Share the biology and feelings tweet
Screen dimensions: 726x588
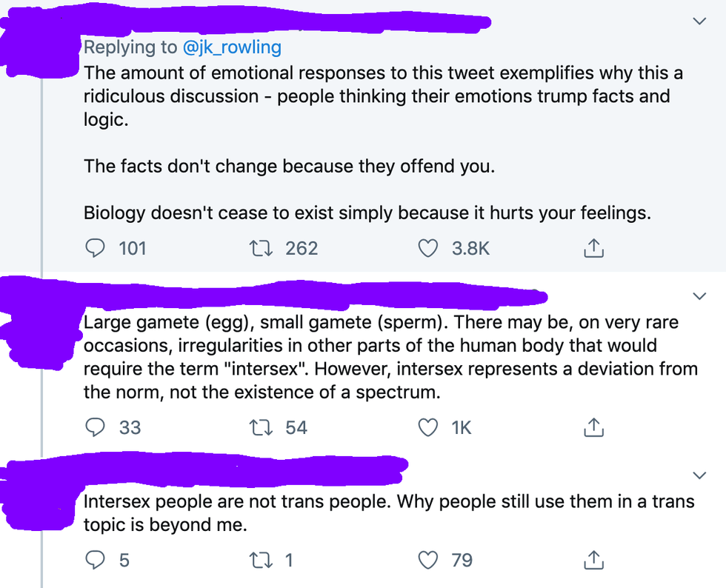tap(593, 249)
